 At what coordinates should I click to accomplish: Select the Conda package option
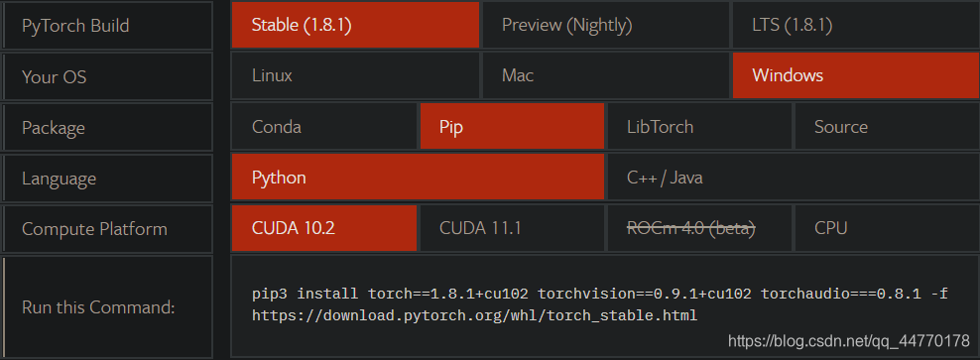pyautogui.click(x=323, y=126)
